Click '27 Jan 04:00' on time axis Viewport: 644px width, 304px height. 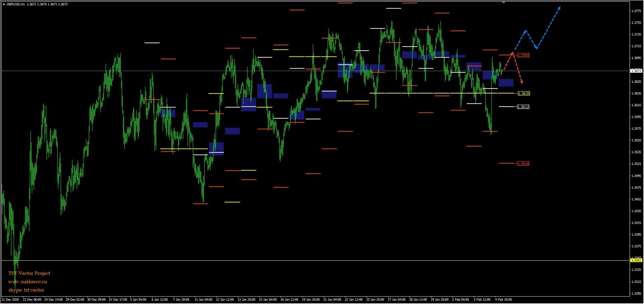tap(396, 299)
